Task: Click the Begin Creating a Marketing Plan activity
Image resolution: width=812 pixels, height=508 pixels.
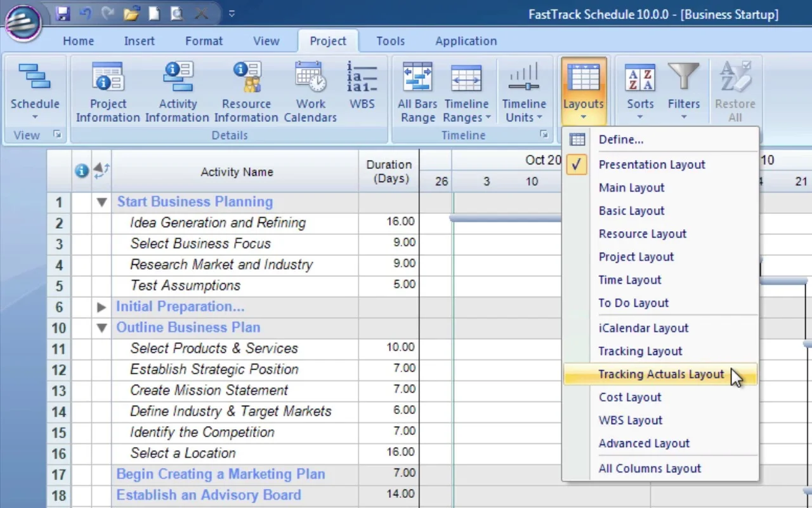Action: pos(220,474)
